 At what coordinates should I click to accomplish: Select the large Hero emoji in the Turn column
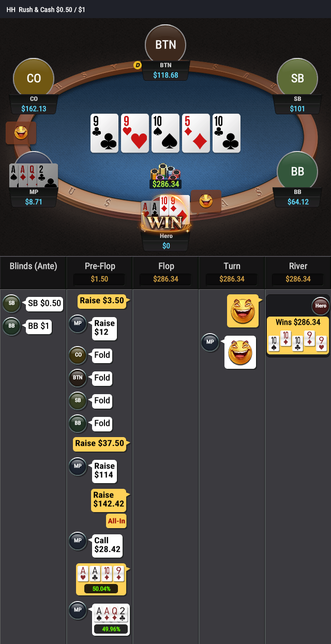click(x=243, y=311)
